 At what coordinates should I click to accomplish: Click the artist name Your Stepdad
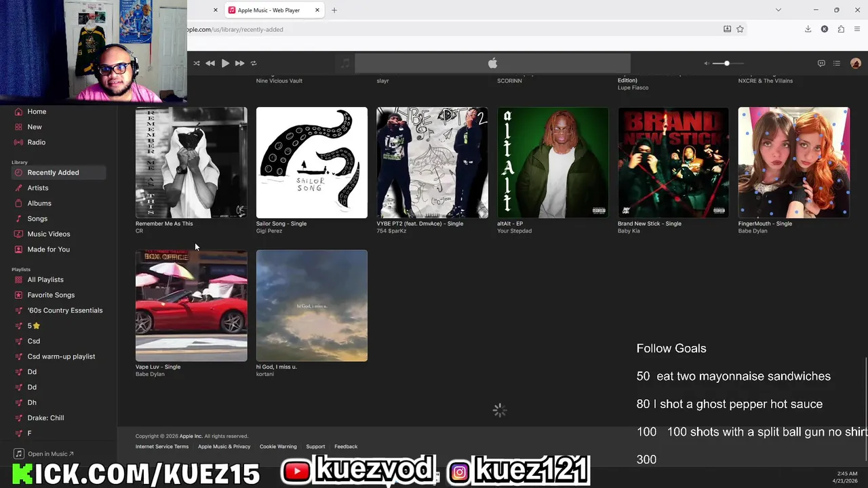click(514, 231)
